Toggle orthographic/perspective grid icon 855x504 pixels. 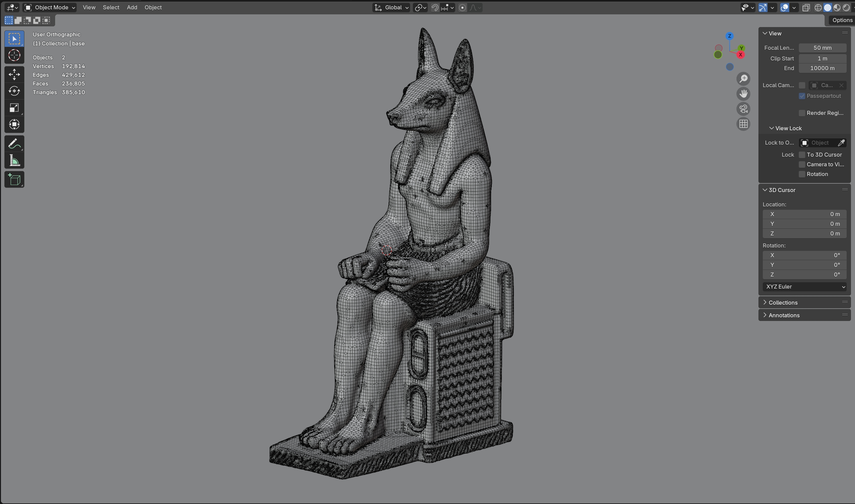click(x=743, y=124)
